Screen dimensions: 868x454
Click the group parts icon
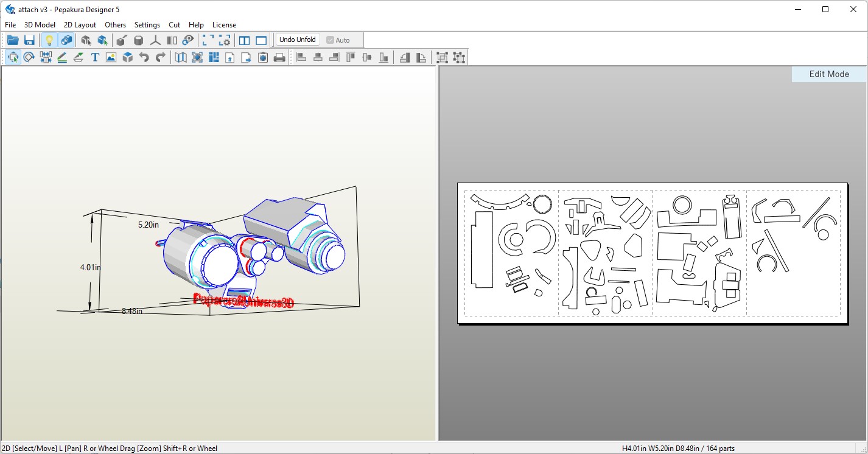point(443,57)
